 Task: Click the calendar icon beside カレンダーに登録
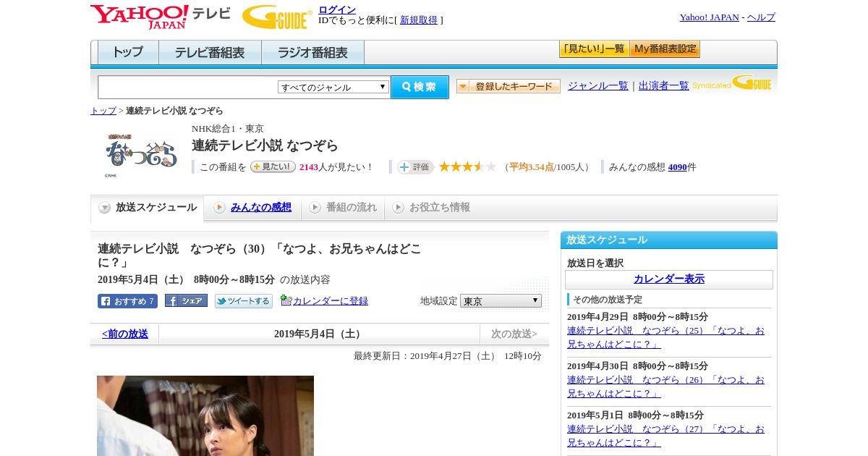coord(286,300)
